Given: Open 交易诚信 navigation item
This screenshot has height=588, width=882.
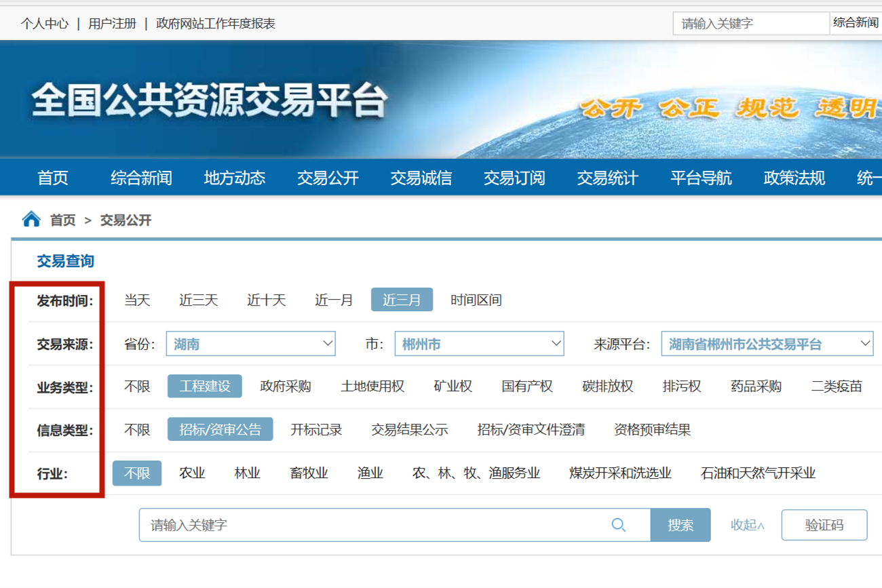Looking at the screenshot, I should click(x=421, y=178).
